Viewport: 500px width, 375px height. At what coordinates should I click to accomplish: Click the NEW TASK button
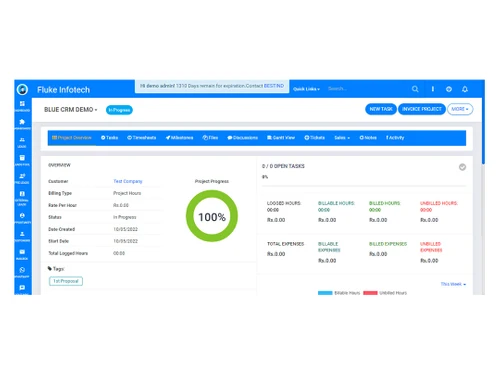[x=381, y=109]
